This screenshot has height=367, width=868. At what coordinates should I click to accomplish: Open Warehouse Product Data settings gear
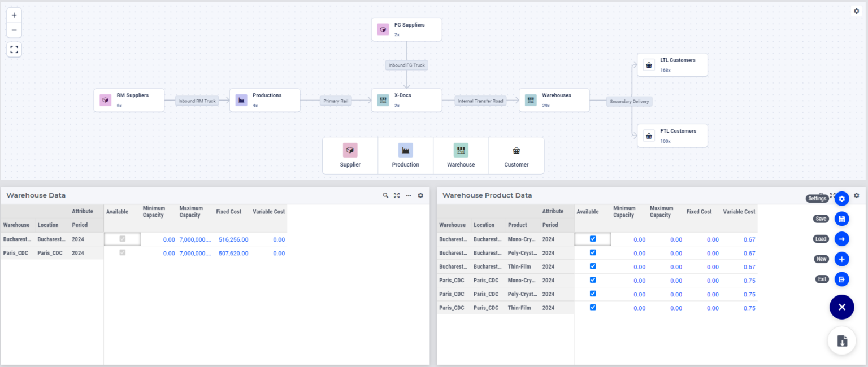click(856, 195)
